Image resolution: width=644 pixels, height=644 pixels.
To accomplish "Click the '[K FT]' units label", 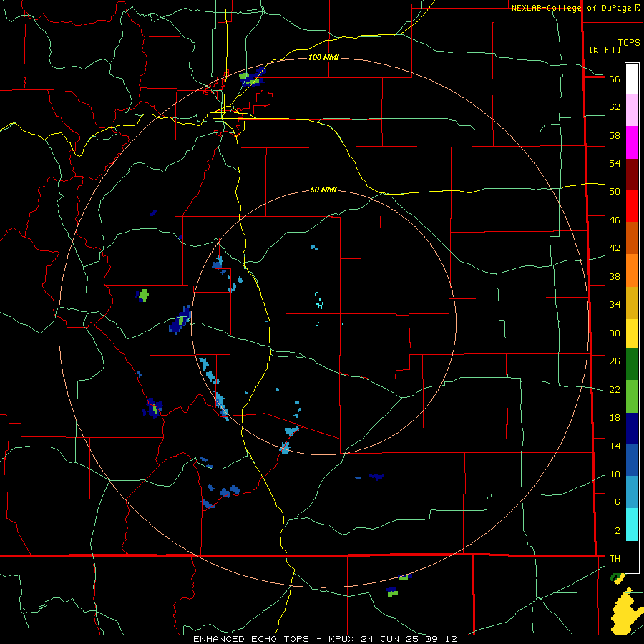I will coord(605,49).
